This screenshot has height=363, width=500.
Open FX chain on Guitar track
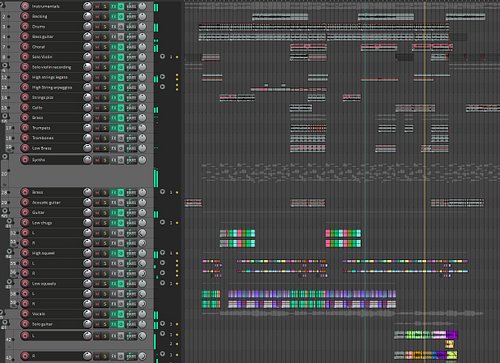(x=114, y=212)
